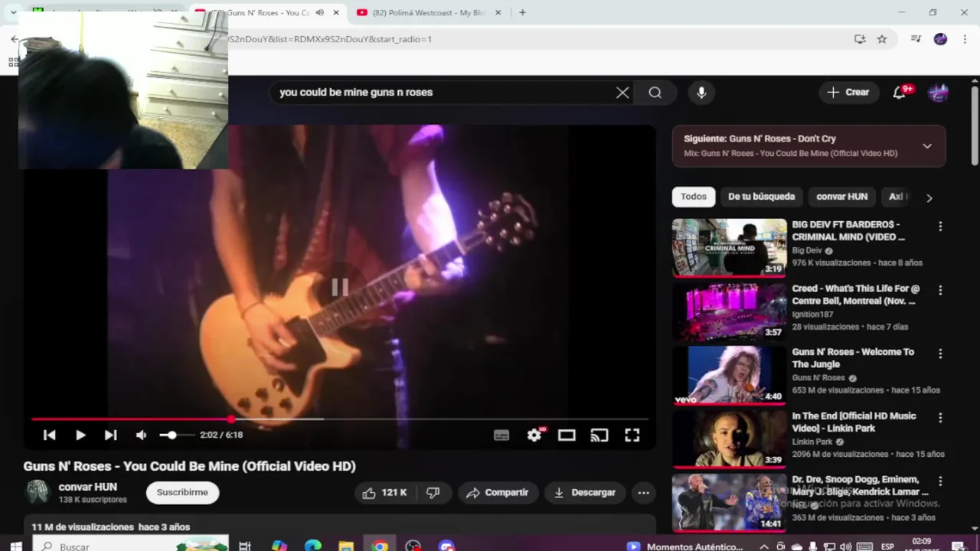Open the Windows Start menu

[15, 546]
